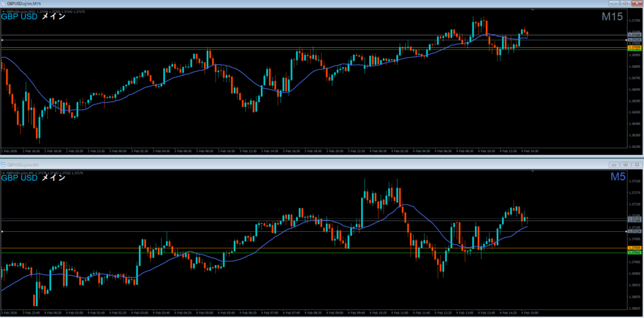Click the green price label on M5 price axis
The width and height of the screenshot is (644, 318).
tap(635, 253)
